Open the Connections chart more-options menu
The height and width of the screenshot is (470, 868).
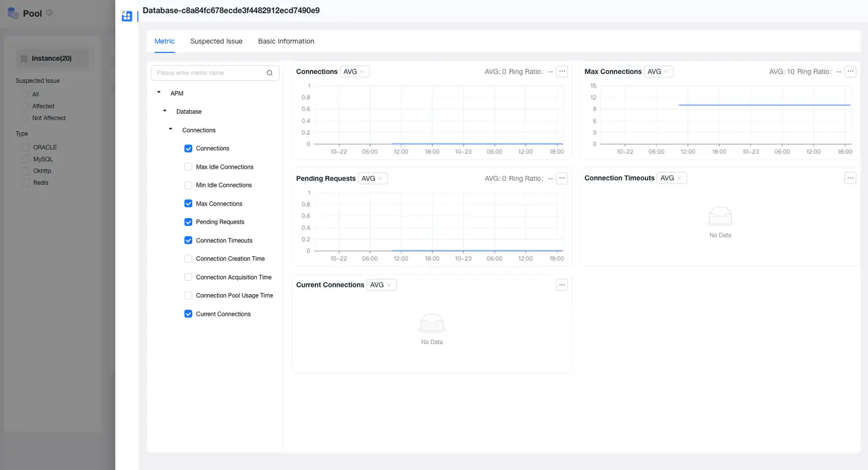562,72
